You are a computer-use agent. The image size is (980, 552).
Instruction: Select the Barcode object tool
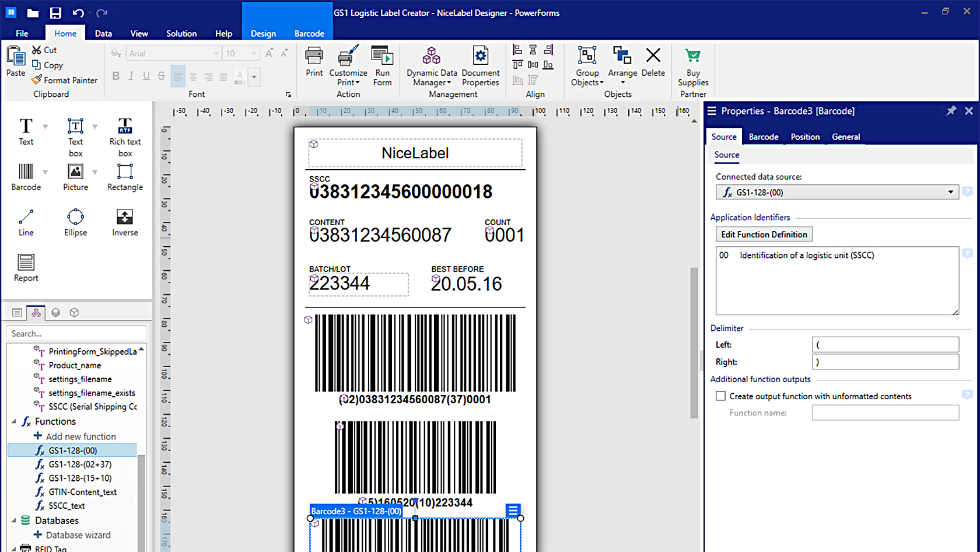(26, 177)
